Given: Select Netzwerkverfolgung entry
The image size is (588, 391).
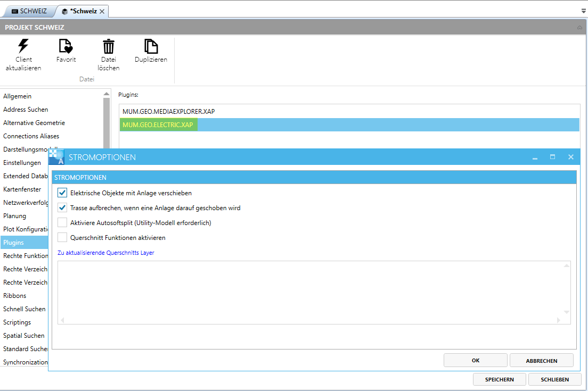Looking at the screenshot, I should click(x=25, y=203).
